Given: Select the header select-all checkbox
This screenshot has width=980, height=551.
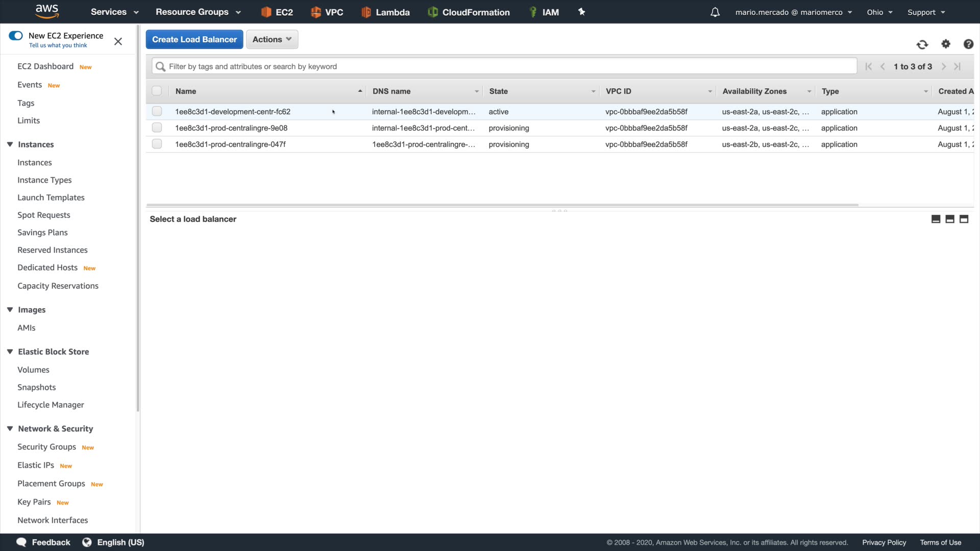Looking at the screenshot, I should pos(157,91).
